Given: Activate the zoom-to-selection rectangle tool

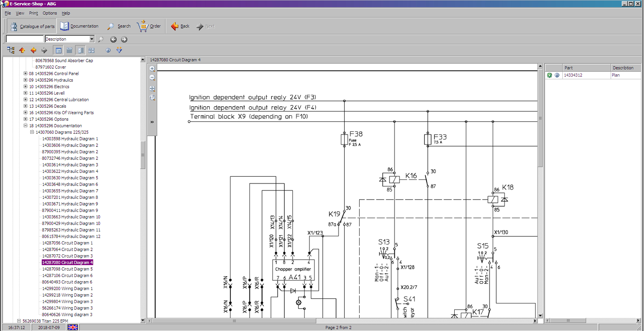Looking at the screenshot, I should (152, 98).
